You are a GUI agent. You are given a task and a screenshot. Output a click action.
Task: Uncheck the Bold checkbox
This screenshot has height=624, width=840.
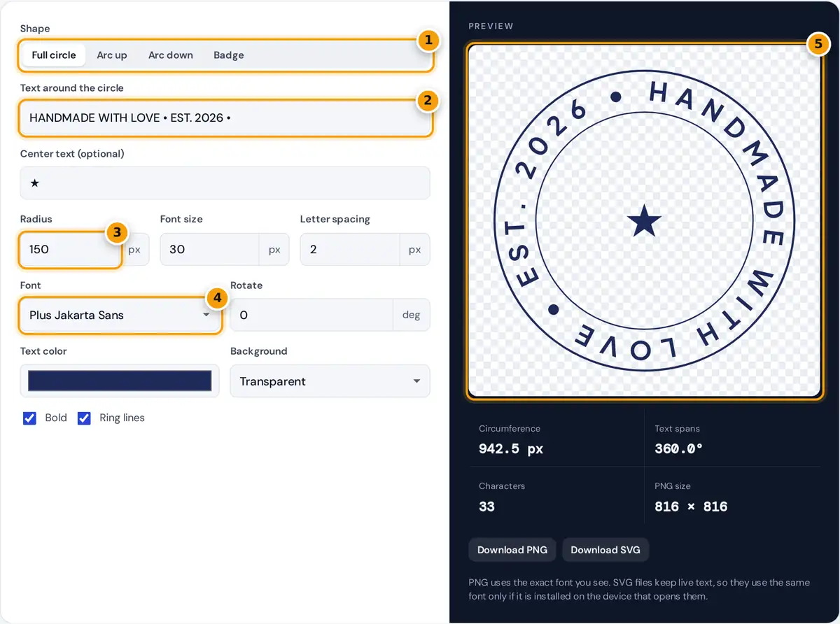(29, 418)
